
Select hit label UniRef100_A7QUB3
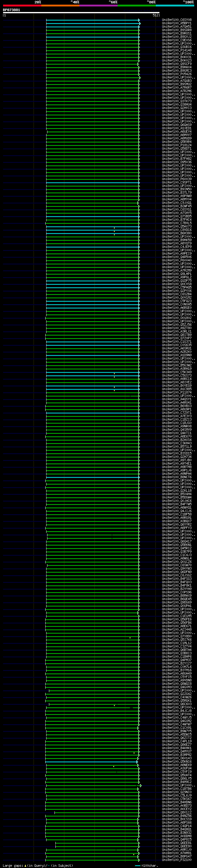click(177, 81)
